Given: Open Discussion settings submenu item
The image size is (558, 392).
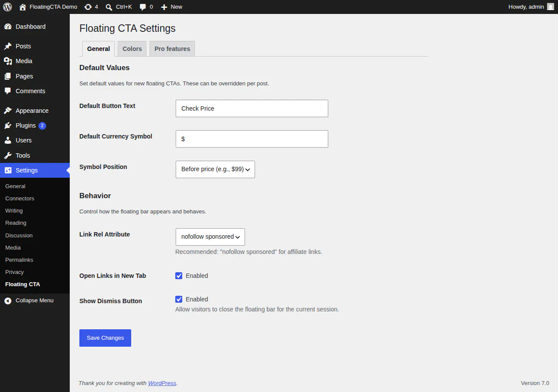Looking at the screenshot, I should (19, 235).
